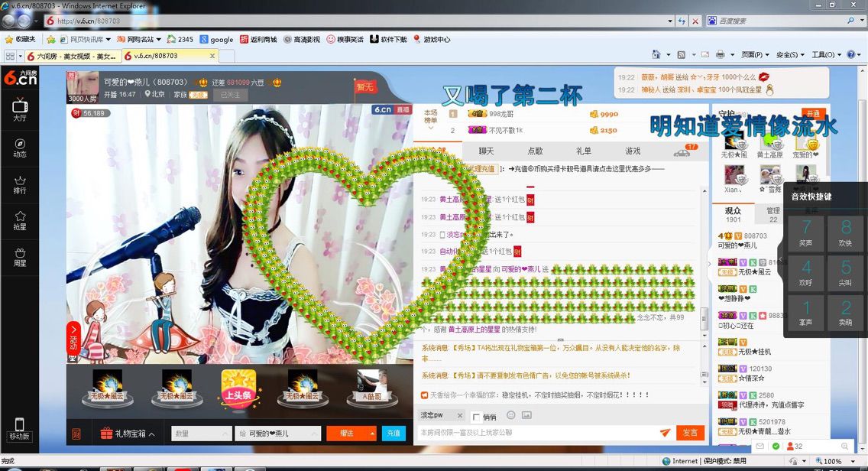Trigger the 5 尖叫 sound effect key
The image size is (868, 471).
coord(845,272)
